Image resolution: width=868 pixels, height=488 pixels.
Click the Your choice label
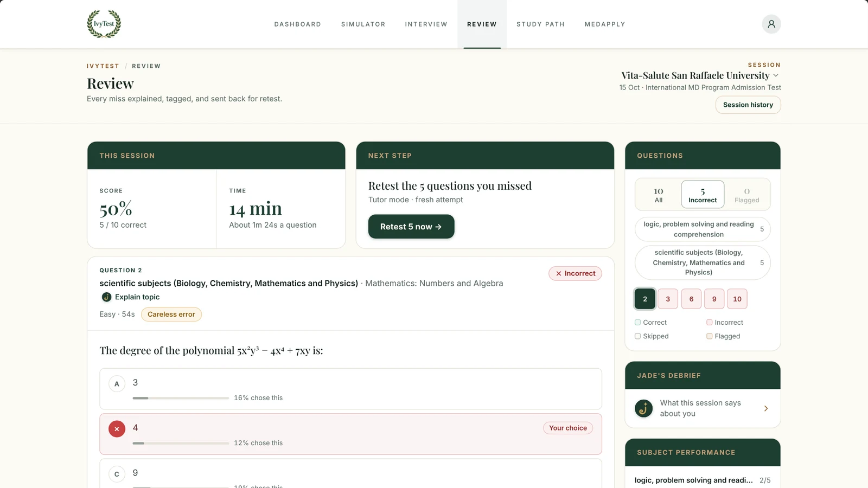568,428
